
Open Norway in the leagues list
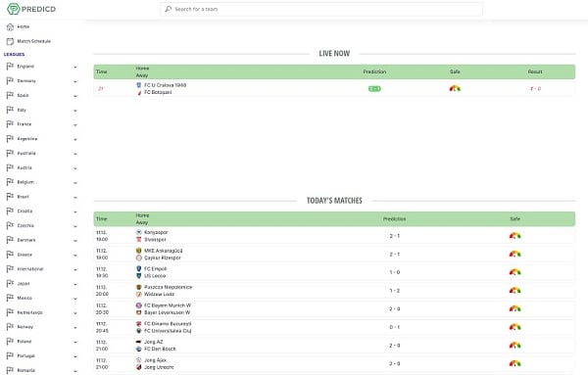[25, 327]
